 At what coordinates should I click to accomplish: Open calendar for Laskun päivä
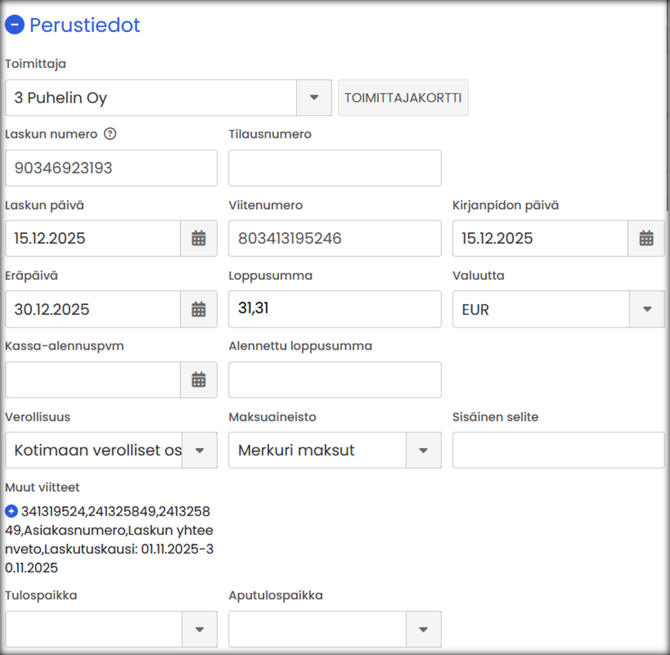click(x=198, y=238)
